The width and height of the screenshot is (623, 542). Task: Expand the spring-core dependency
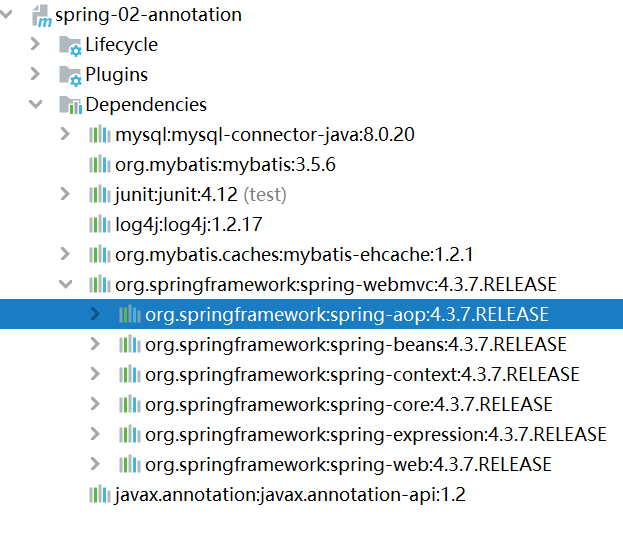pyautogui.click(x=95, y=404)
